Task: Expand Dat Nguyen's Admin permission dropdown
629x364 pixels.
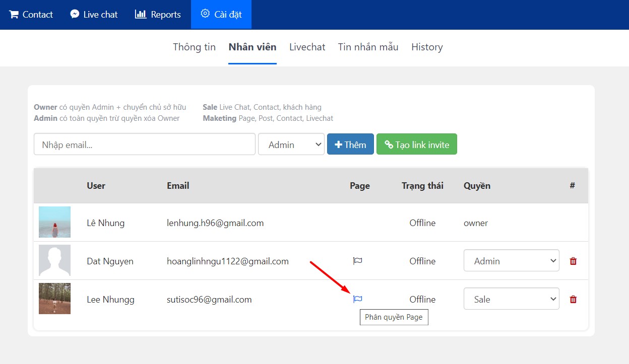Action: pos(511,261)
